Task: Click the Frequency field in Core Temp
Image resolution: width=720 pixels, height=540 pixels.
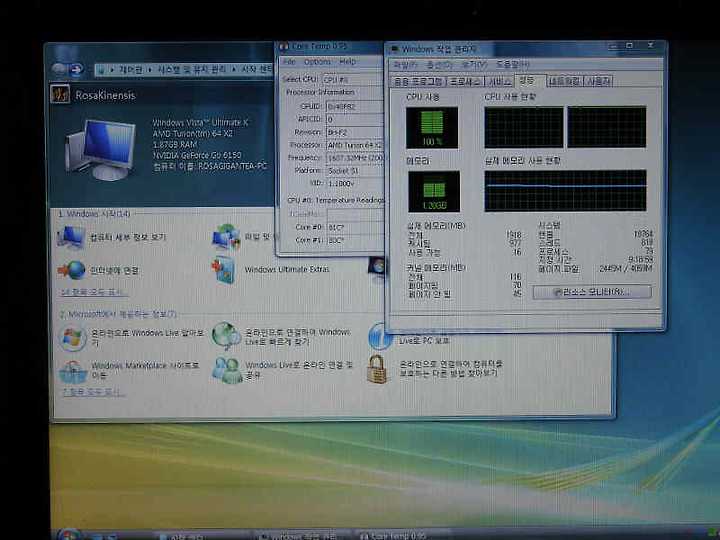Action: [x=354, y=158]
